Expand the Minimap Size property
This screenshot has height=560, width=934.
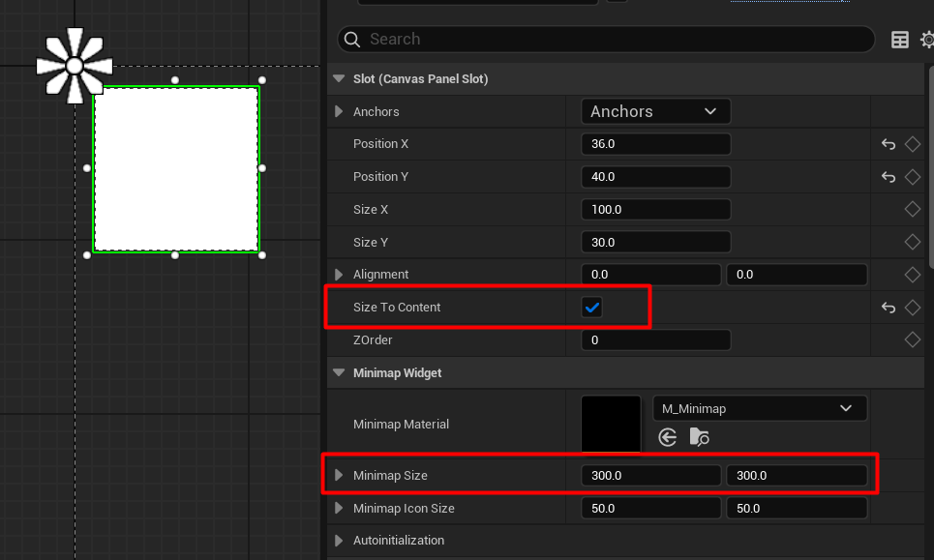tap(339, 475)
